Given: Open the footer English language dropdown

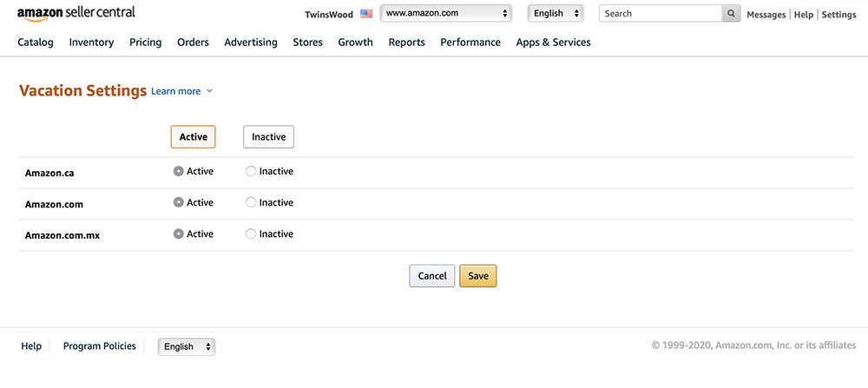Looking at the screenshot, I should [187, 347].
